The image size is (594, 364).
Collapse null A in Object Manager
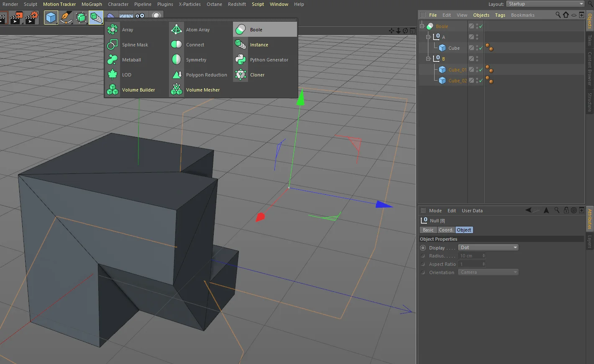428,37
